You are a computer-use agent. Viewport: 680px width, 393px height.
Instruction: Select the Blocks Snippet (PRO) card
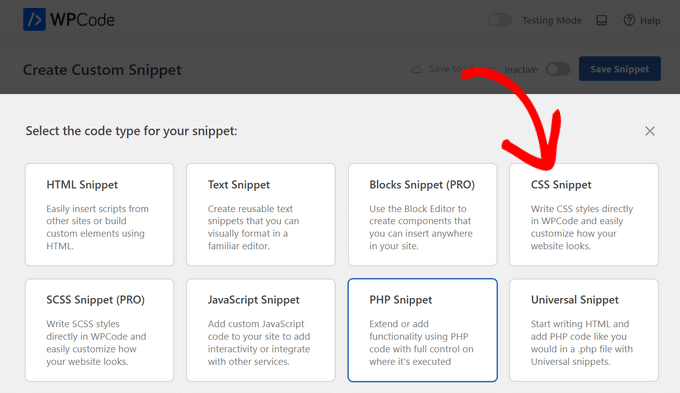pyautogui.click(x=422, y=214)
